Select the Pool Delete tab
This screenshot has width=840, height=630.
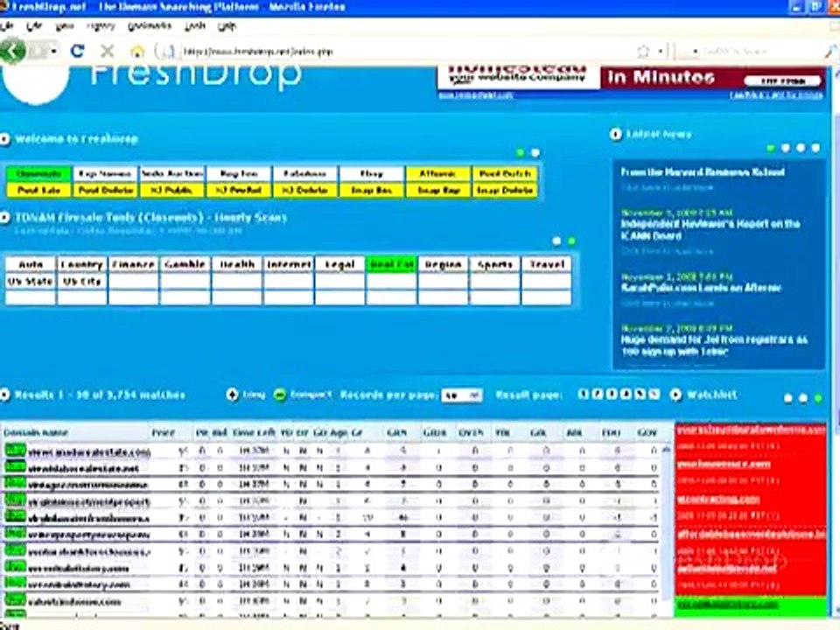tap(105, 190)
